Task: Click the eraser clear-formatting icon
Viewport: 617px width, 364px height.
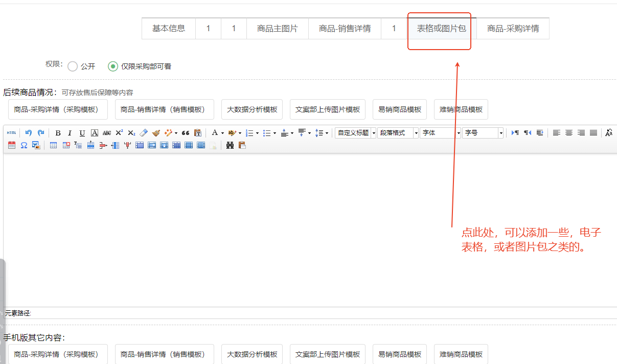Action: (x=144, y=133)
